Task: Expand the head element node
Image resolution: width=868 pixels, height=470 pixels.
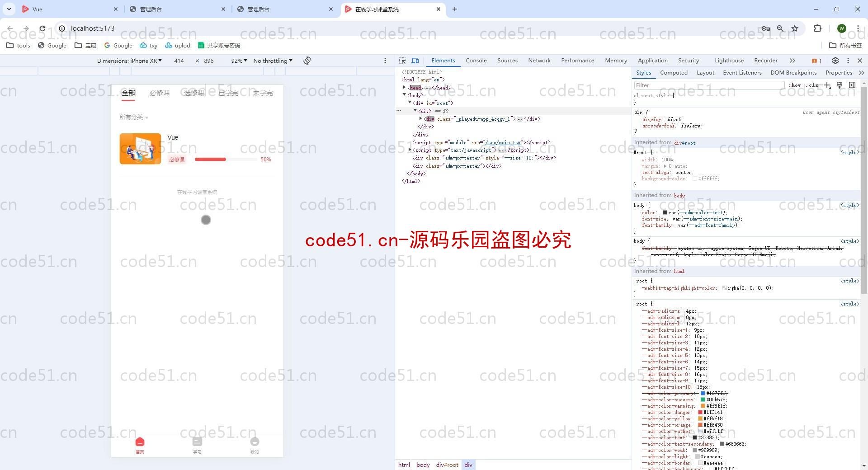Action: (x=405, y=87)
